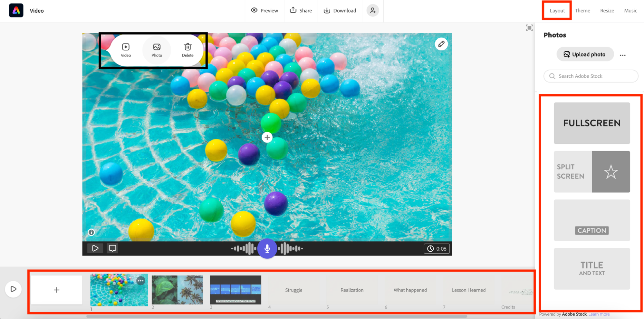644x319 pixels.
Task: Select the What happened slide
Action: pyautogui.click(x=410, y=290)
